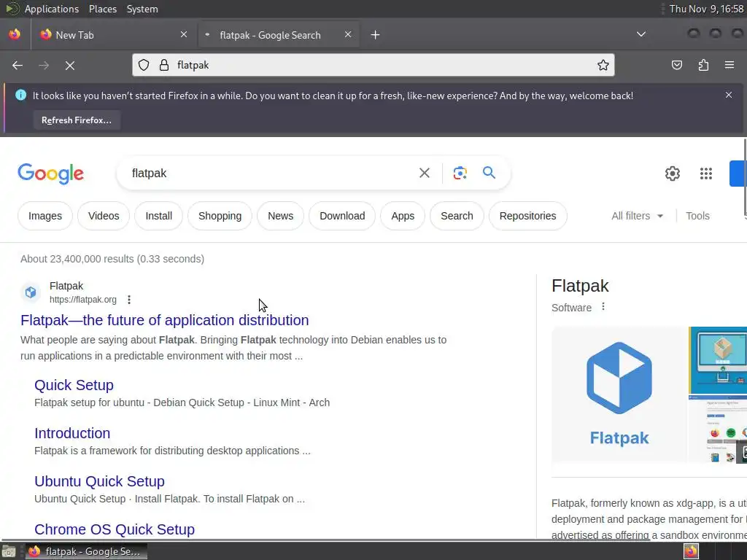Go to Google homepage via logo
Viewport: 747px width, 560px height.
pos(51,174)
